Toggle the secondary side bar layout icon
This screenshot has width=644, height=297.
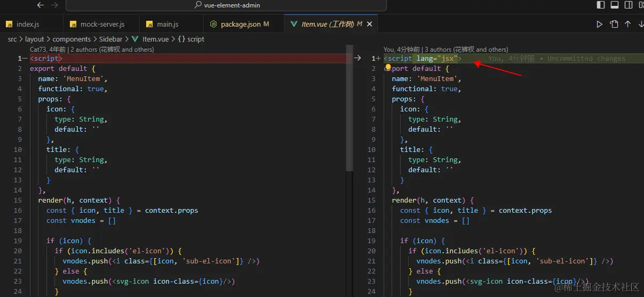629,5
